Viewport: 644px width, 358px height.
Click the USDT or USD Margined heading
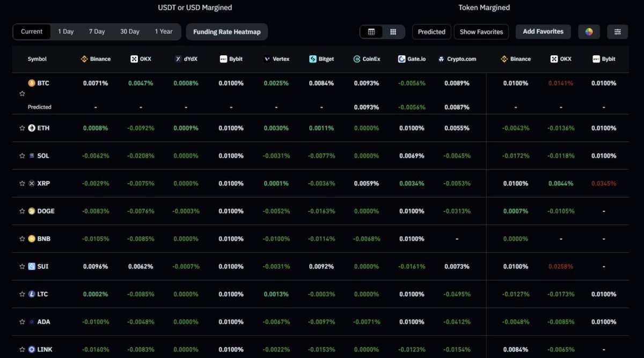195,8
